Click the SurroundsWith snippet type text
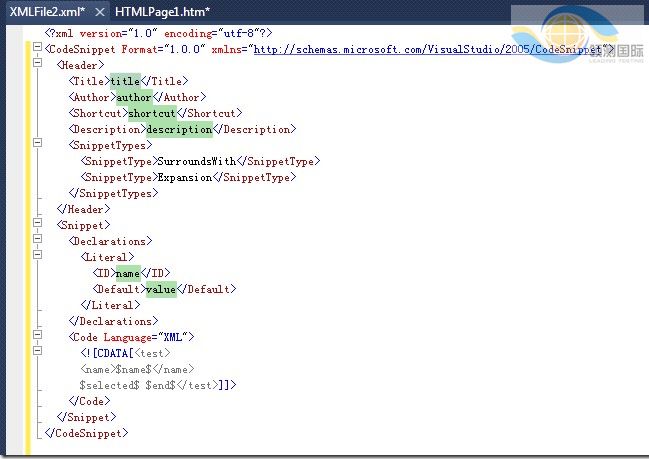The height and width of the screenshot is (459, 649). click(x=197, y=161)
